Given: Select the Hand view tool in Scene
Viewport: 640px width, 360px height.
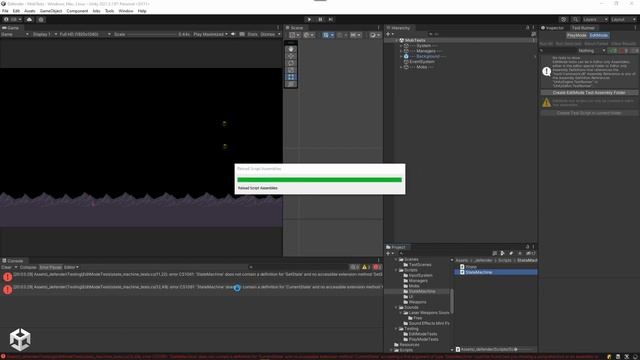Looking at the screenshot, I should pos(291,49).
